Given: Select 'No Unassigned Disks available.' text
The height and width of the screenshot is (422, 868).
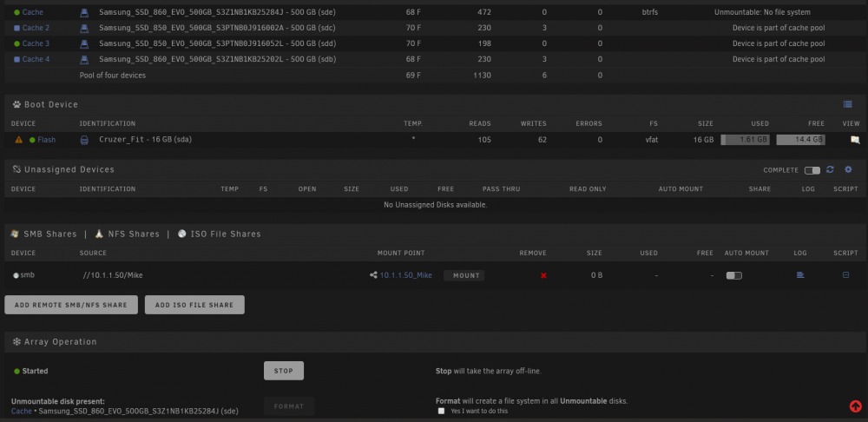Looking at the screenshot, I should pos(436,205).
